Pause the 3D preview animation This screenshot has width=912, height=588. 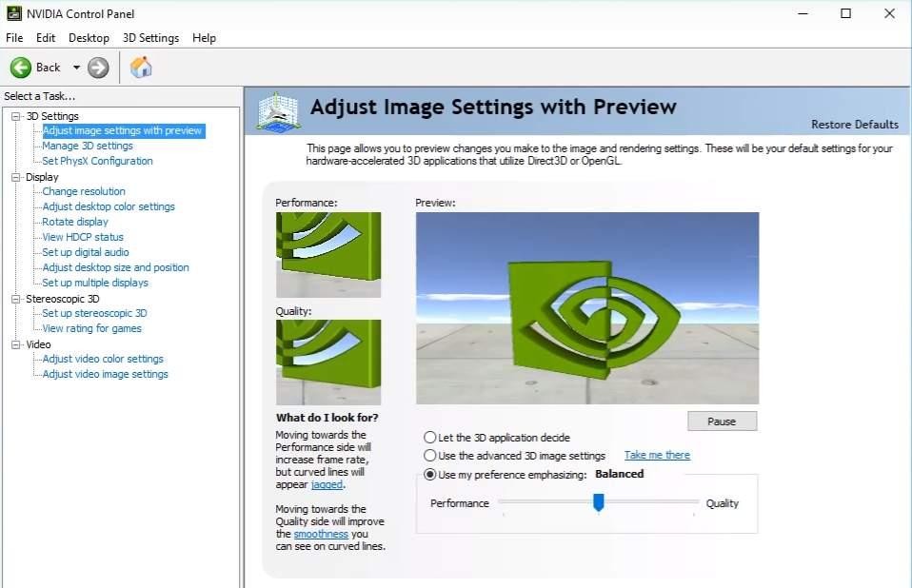coord(722,421)
